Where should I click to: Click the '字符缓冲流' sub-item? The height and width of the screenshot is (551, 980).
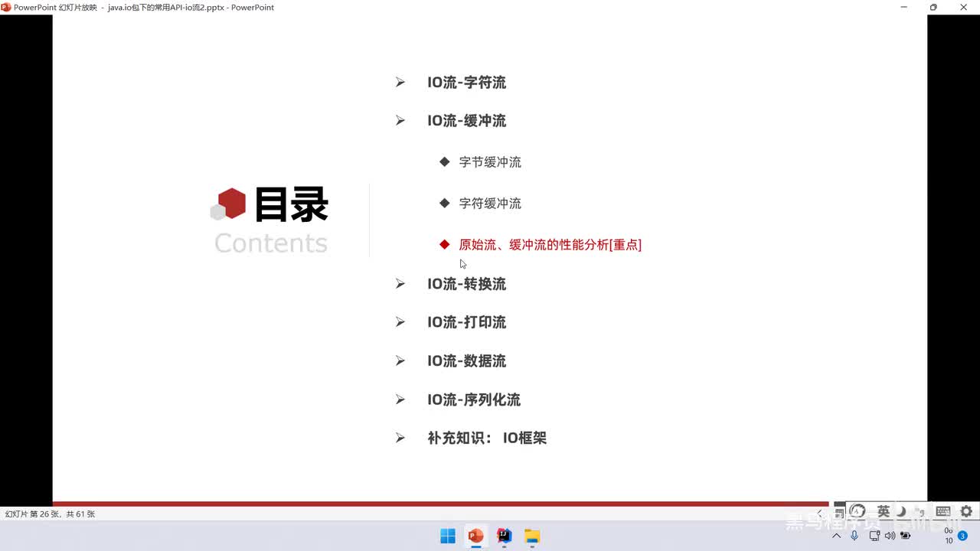tap(490, 204)
